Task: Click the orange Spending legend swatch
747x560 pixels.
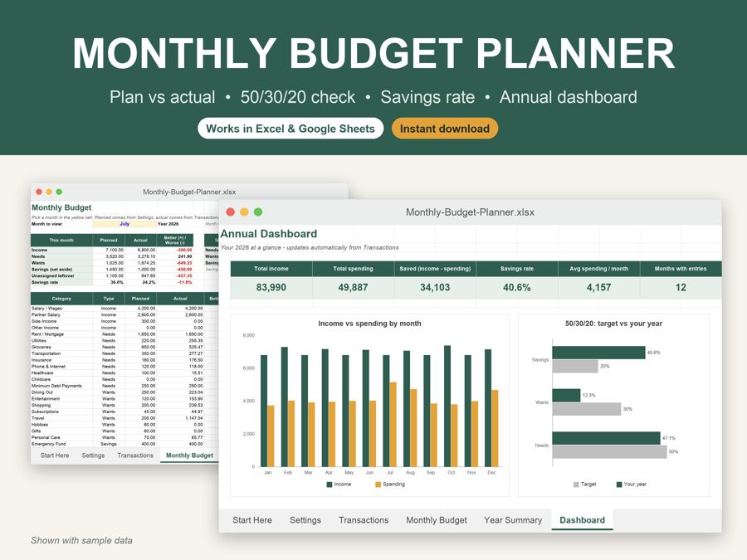Action: click(x=378, y=485)
